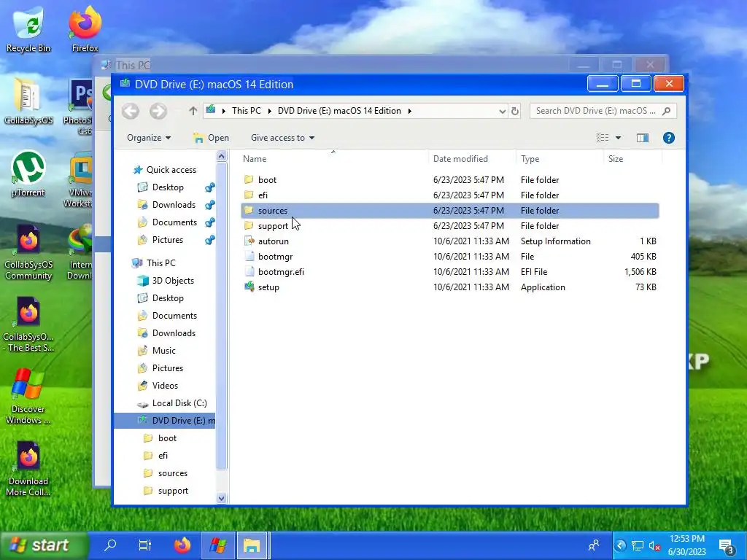Open the Help question mark icon
Viewport: 747px width, 560px height.
[x=668, y=138]
